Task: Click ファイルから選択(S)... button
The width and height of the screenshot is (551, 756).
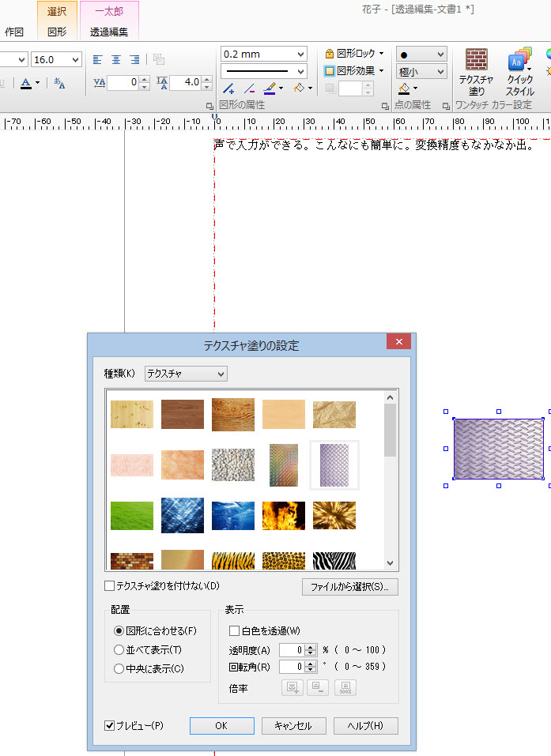Action: (x=350, y=587)
